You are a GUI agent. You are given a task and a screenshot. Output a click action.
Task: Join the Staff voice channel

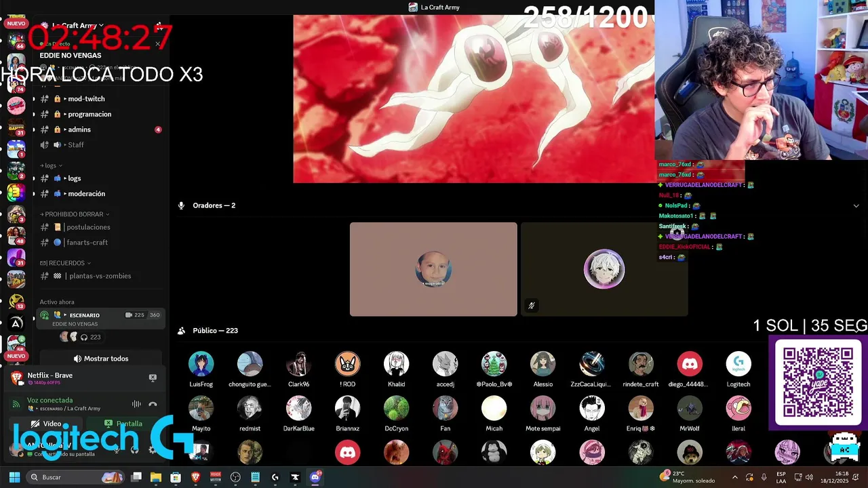pos(100,145)
